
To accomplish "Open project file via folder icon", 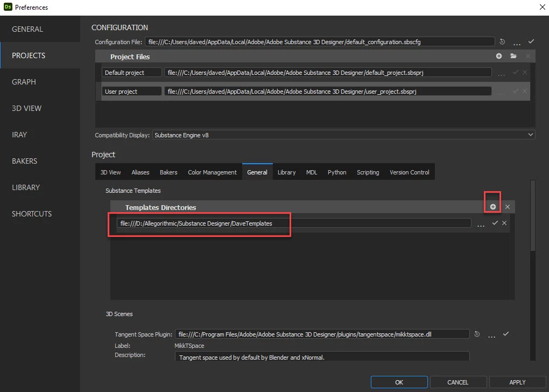I will pyautogui.click(x=513, y=56).
